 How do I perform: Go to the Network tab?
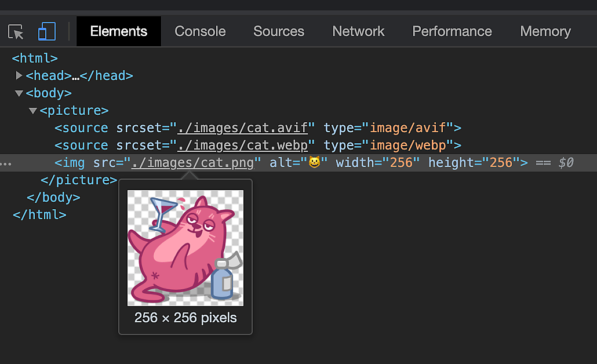click(358, 31)
